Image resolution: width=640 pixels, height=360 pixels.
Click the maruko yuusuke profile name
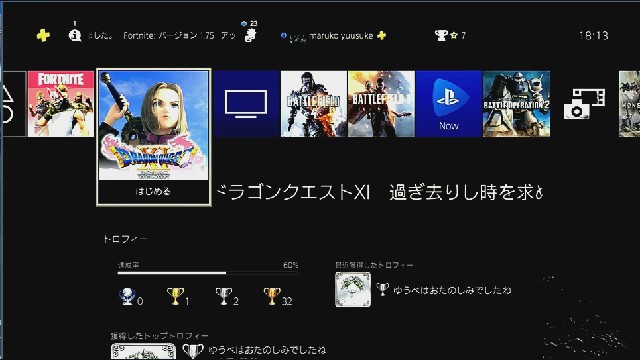point(341,36)
